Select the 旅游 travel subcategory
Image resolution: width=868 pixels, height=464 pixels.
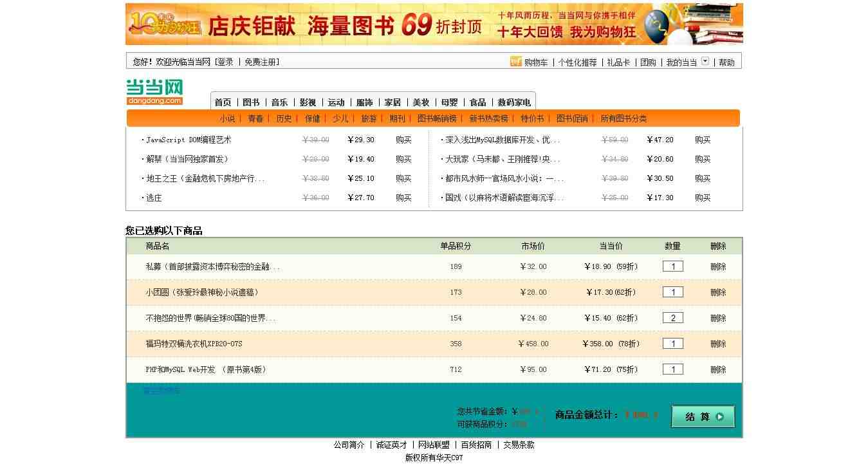(x=369, y=118)
